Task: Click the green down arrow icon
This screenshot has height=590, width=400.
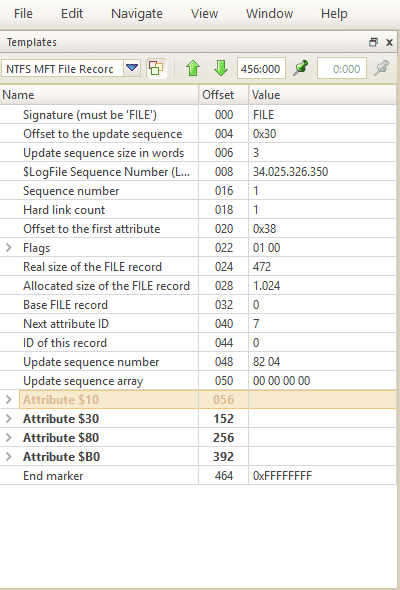Action: click(221, 68)
